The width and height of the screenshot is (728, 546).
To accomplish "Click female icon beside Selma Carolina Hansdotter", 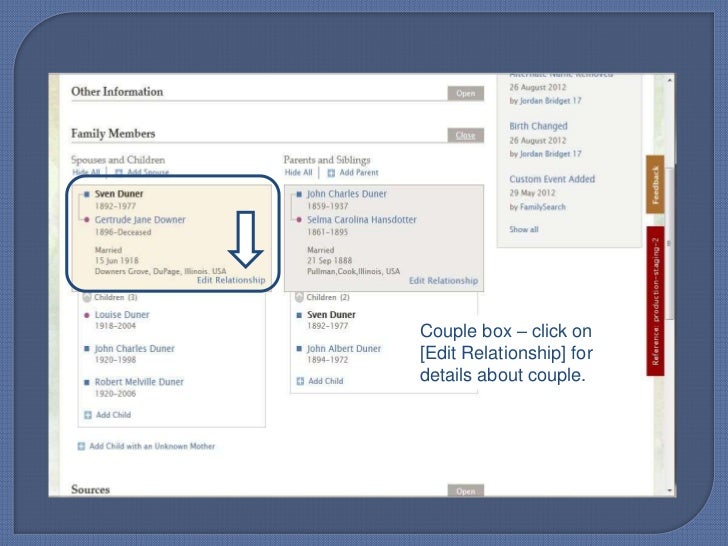I will [299, 220].
